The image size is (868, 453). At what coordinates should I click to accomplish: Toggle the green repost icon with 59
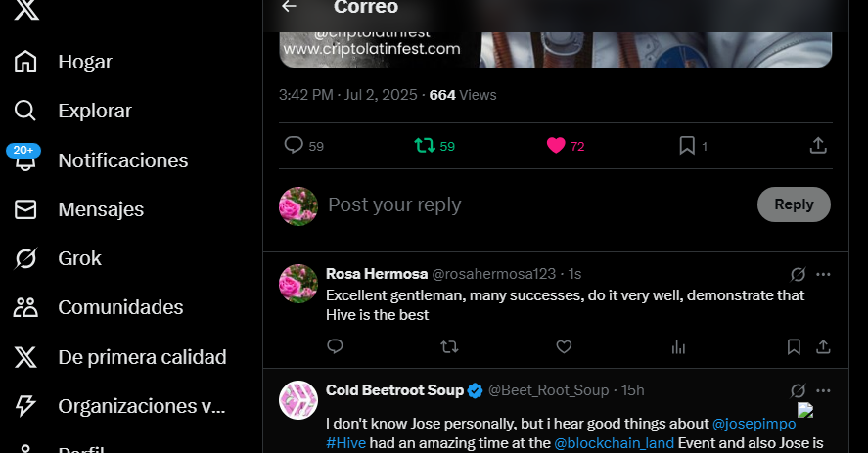pos(425,146)
